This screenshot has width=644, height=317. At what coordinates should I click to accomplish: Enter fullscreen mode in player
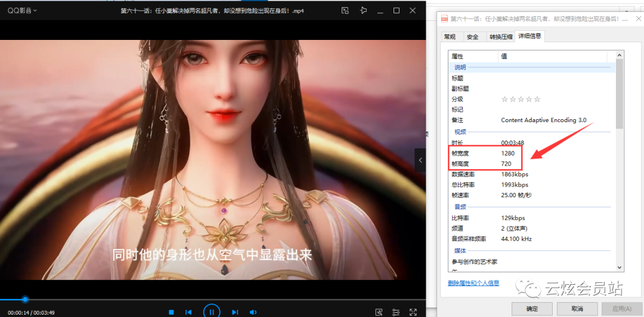click(x=413, y=312)
